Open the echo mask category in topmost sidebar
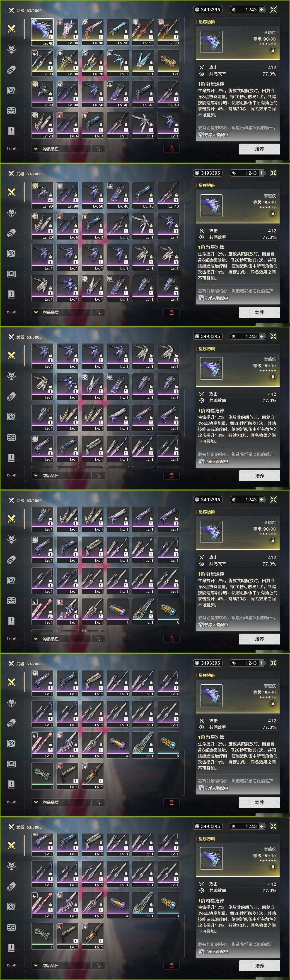 pyautogui.click(x=11, y=49)
